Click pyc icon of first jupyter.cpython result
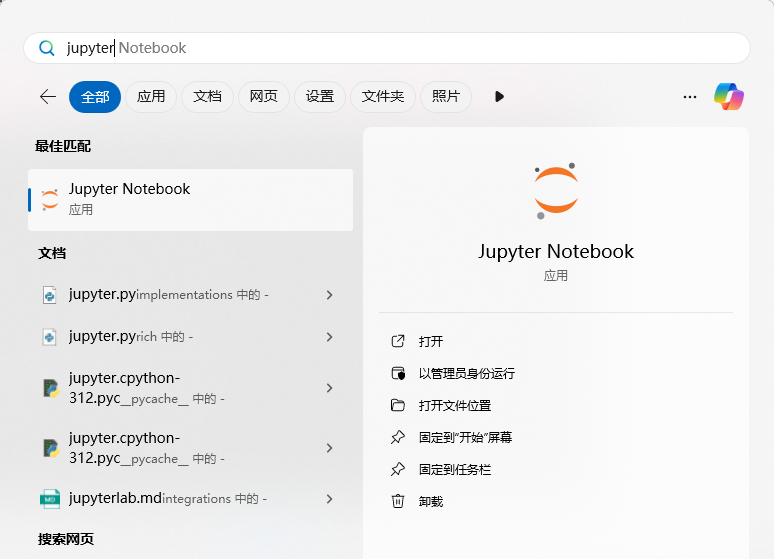Viewport: 774px width, 559px height. (x=50, y=388)
